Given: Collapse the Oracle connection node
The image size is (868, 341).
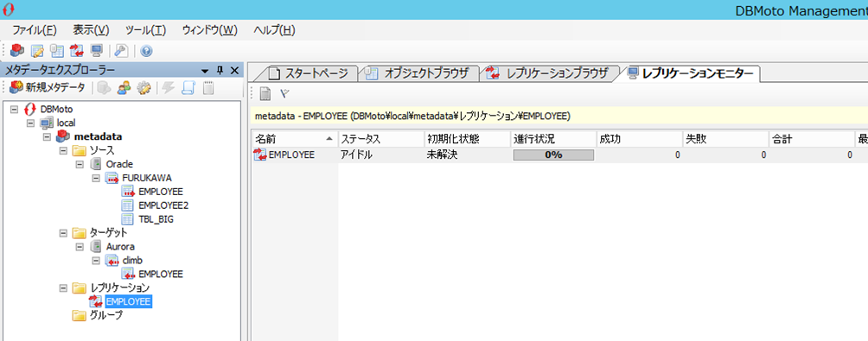Looking at the screenshot, I should [80, 164].
